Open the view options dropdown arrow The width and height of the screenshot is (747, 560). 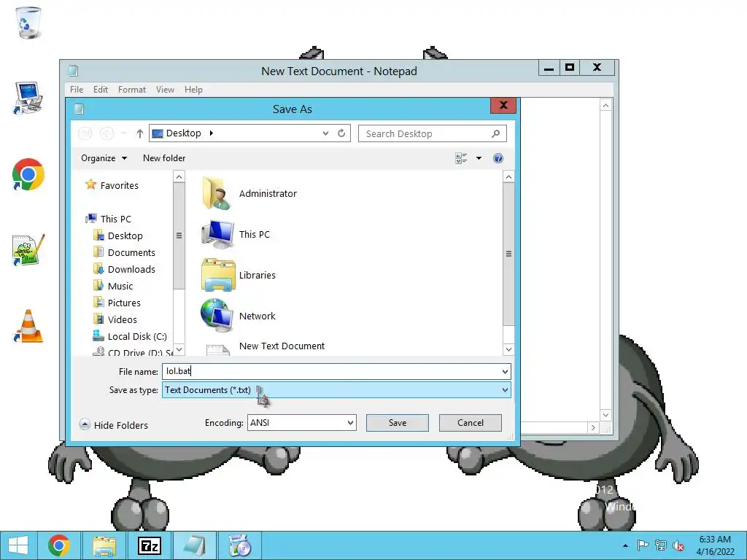(479, 158)
